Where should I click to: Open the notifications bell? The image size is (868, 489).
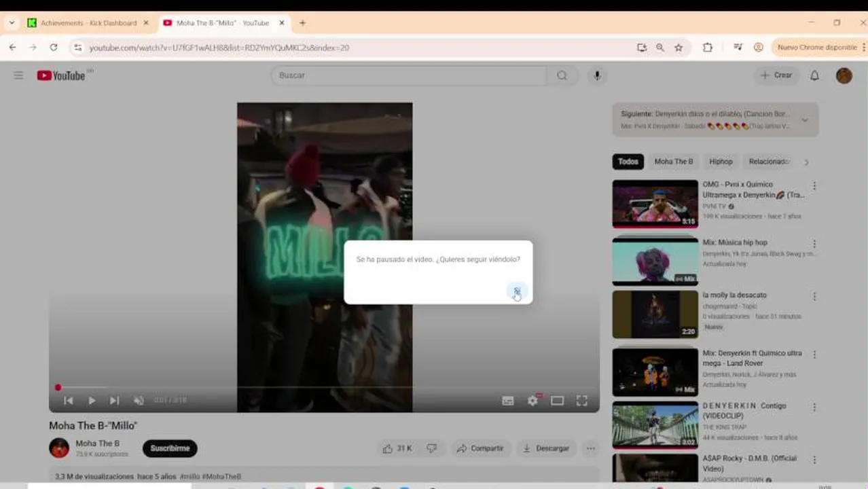[x=814, y=75]
